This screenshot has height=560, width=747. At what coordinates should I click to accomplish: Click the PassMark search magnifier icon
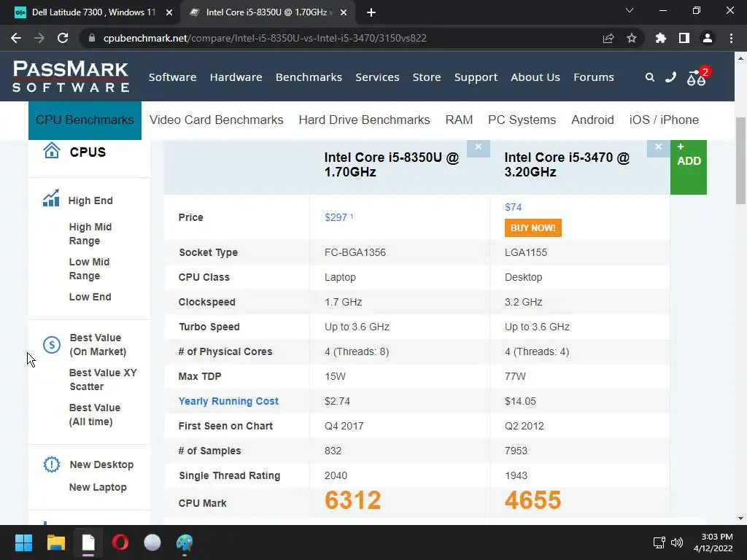point(650,77)
